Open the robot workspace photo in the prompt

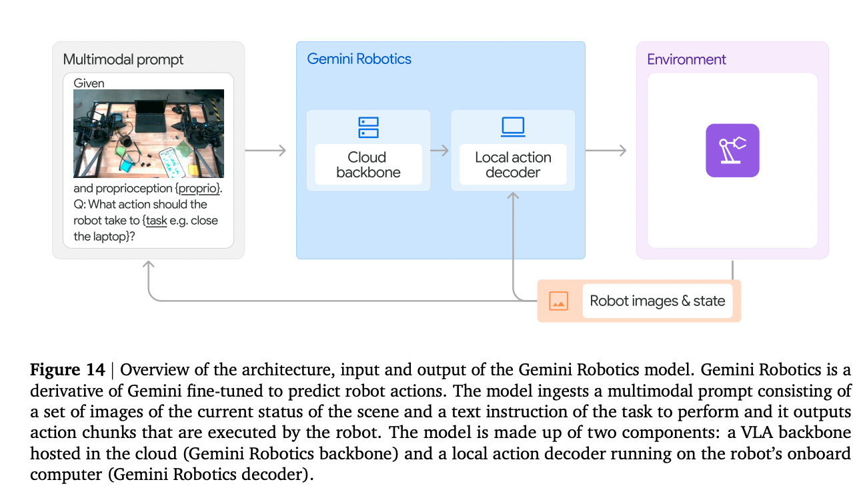(x=148, y=133)
